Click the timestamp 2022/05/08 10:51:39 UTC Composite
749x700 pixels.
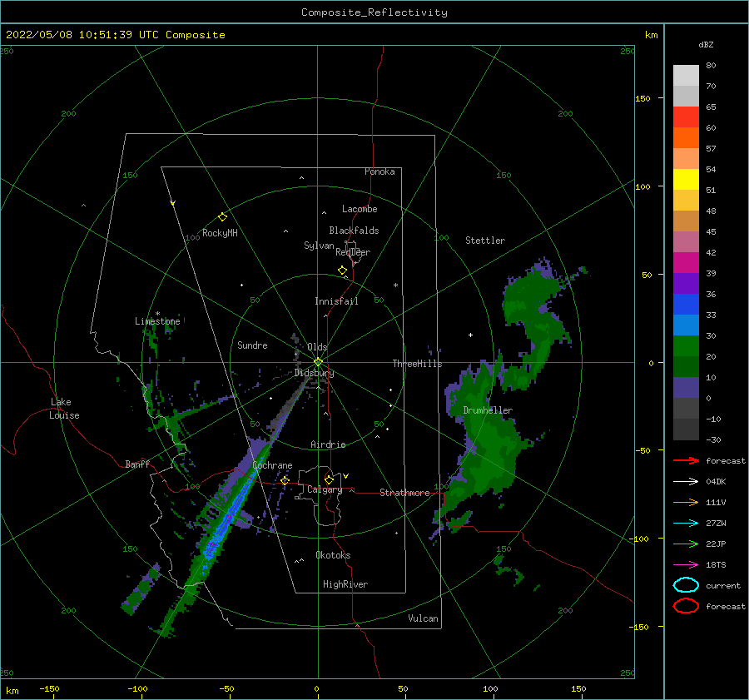(115, 35)
